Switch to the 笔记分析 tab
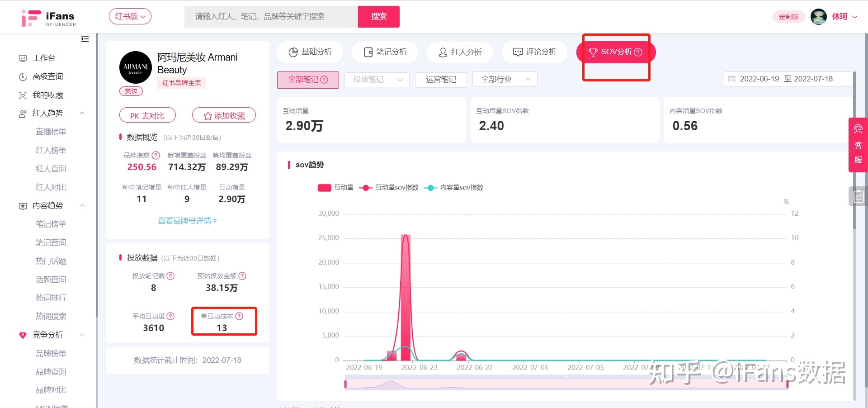Screen dimensions: 868x408 pos(385,52)
